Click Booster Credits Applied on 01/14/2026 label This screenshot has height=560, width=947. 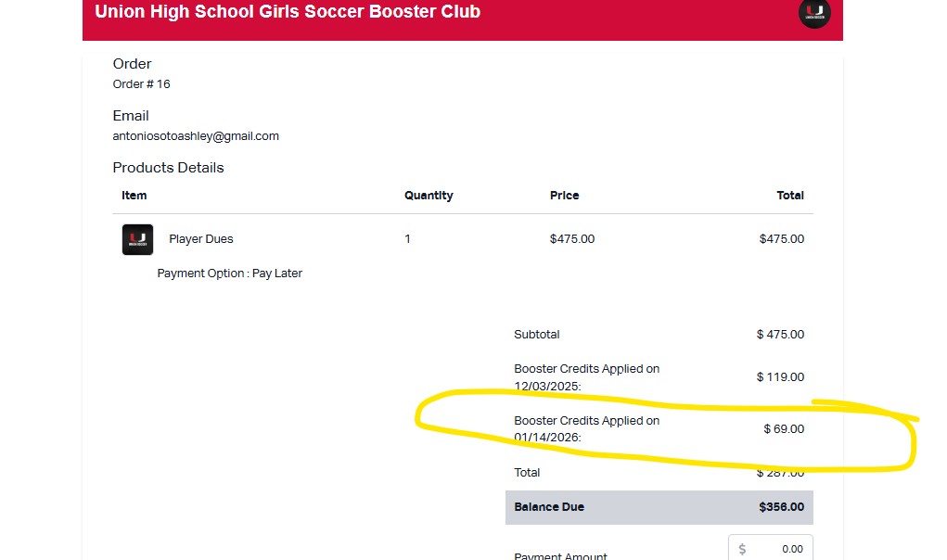coord(586,428)
